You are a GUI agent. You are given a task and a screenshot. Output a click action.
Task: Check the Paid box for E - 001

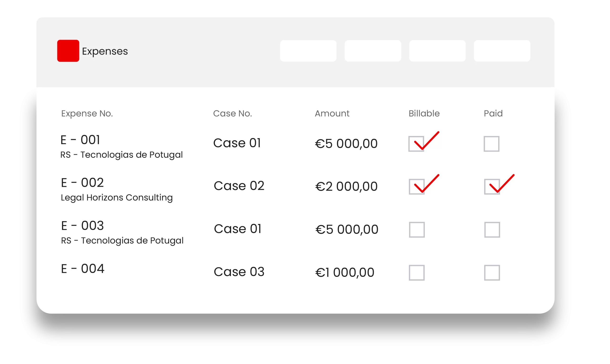491,144
